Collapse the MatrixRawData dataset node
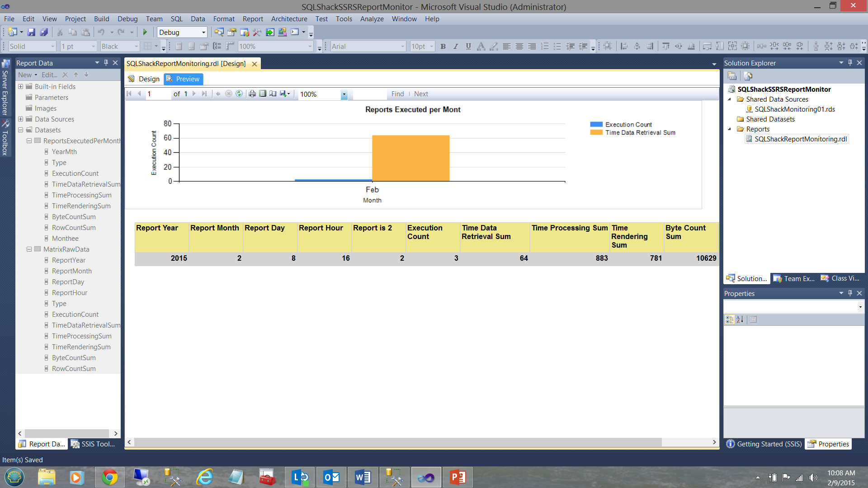 pos(29,249)
